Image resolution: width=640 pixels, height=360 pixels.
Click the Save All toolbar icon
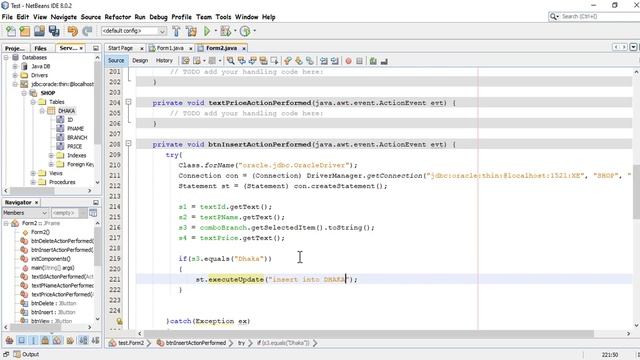click(x=54, y=31)
